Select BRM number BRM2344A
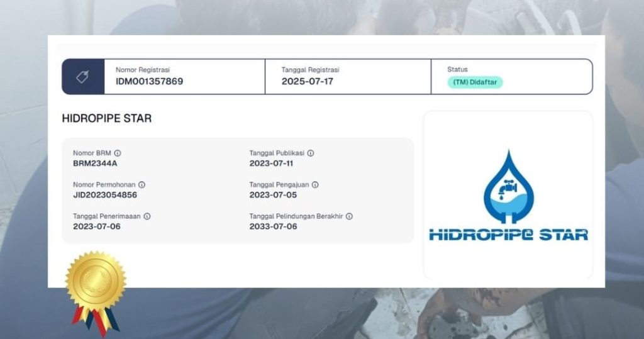 coord(96,164)
